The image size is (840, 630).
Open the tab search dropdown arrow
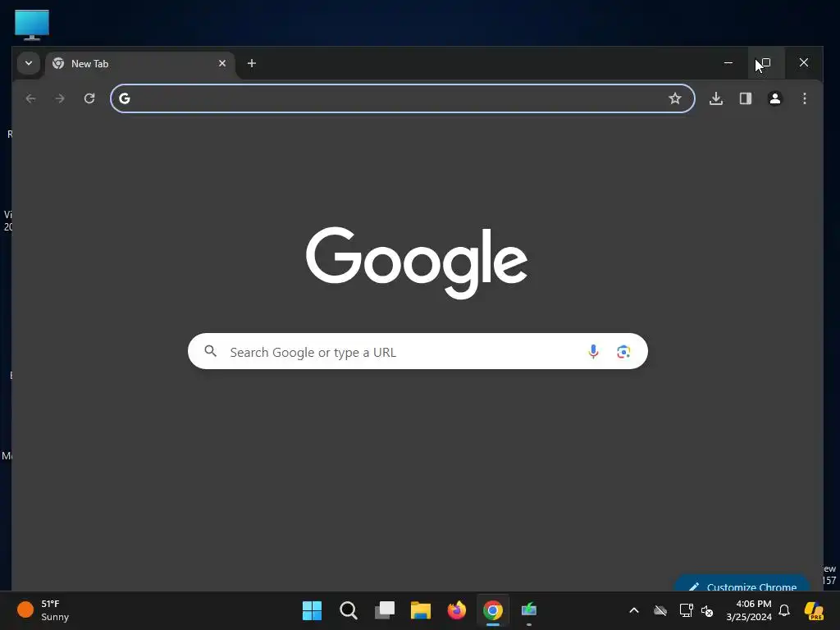tap(29, 63)
